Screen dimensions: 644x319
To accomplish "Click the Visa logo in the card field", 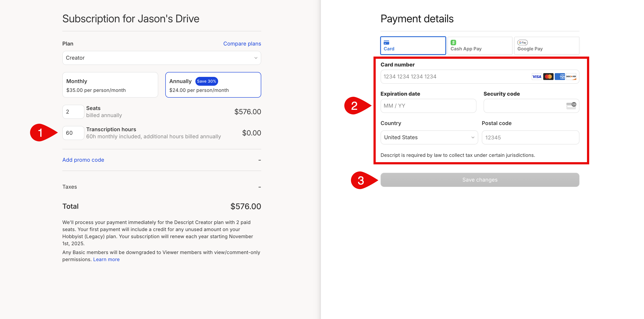I will (537, 77).
